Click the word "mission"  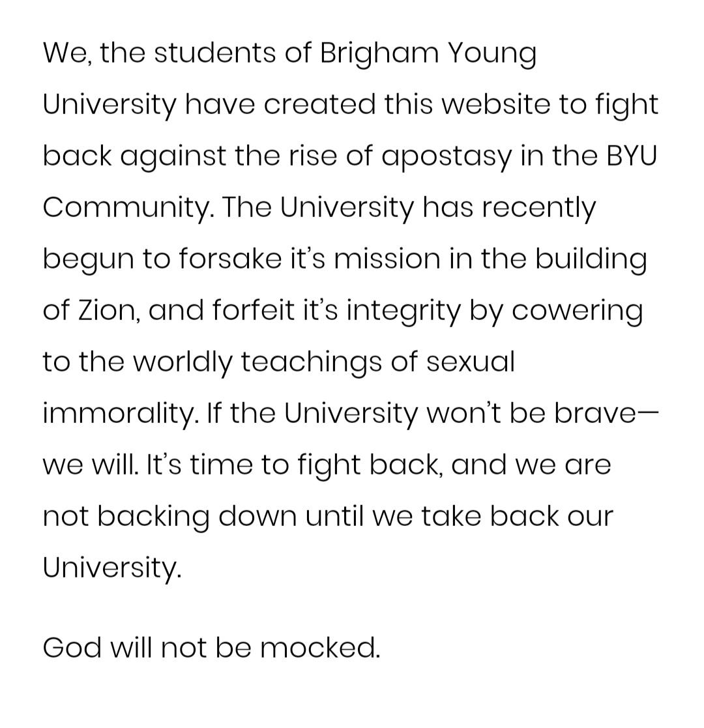[x=387, y=259]
